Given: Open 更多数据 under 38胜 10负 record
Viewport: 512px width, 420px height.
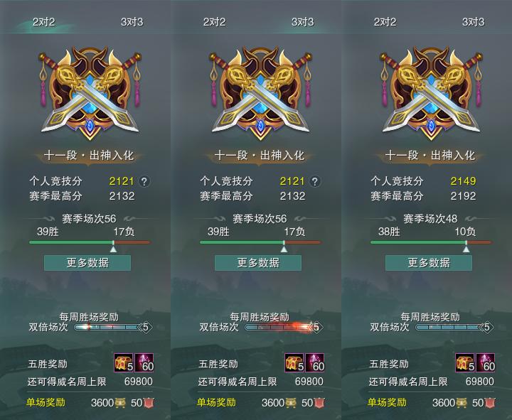Looking at the screenshot, I should point(429,263).
